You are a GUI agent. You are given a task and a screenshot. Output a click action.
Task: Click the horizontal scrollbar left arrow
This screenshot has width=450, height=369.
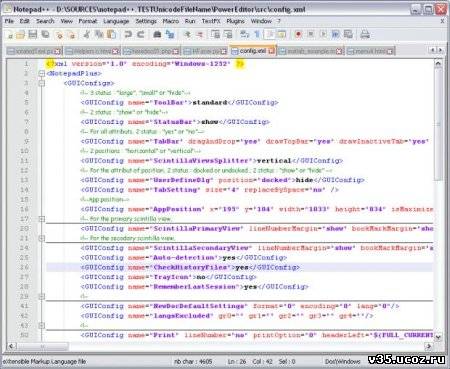(x=11, y=346)
